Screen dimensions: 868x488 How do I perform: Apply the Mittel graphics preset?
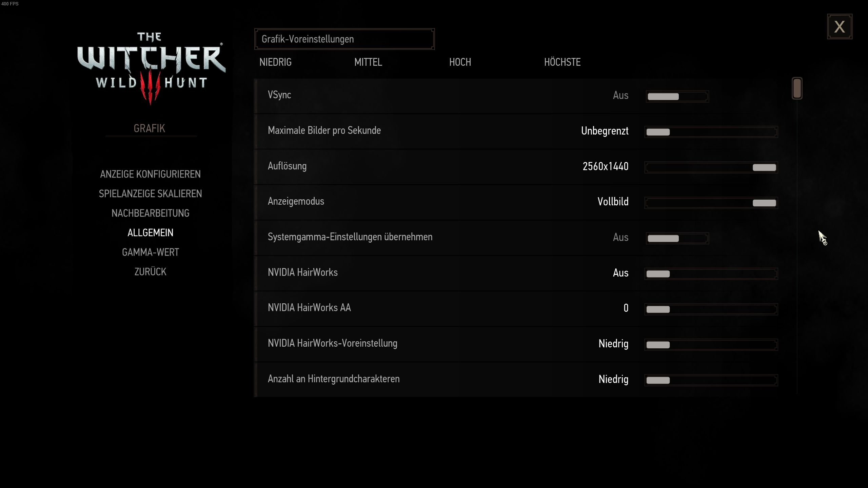click(x=368, y=62)
